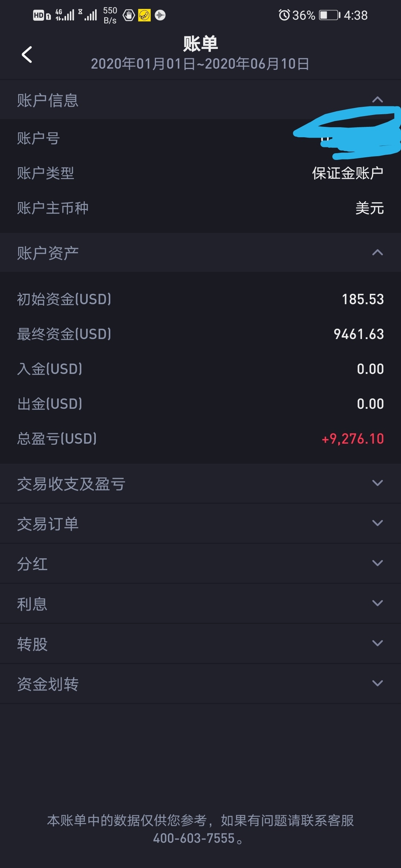
Task: Tap the HD network status icon
Action: (x=42, y=15)
